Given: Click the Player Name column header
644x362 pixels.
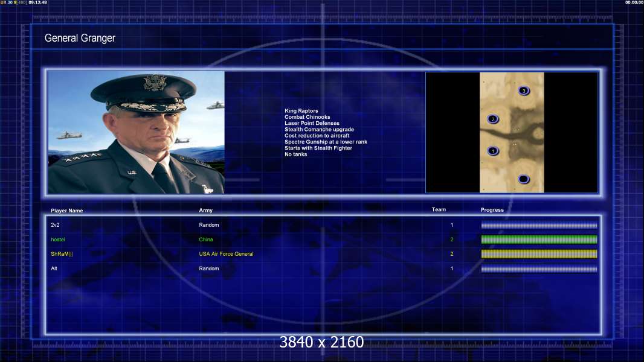Looking at the screenshot, I should click(x=67, y=211).
